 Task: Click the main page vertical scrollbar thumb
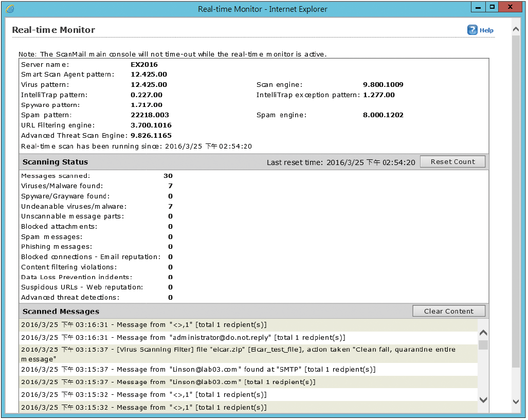click(516, 202)
